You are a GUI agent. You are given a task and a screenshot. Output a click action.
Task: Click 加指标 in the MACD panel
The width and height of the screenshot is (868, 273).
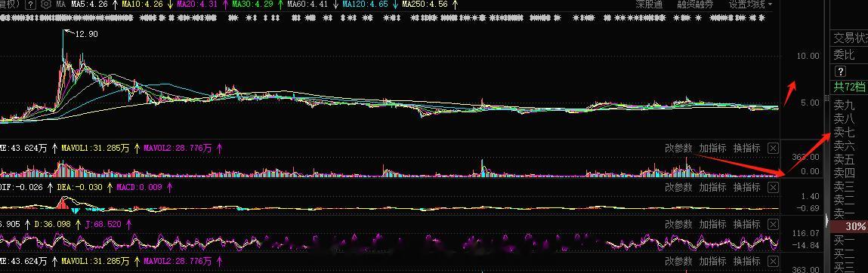(x=712, y=187)
